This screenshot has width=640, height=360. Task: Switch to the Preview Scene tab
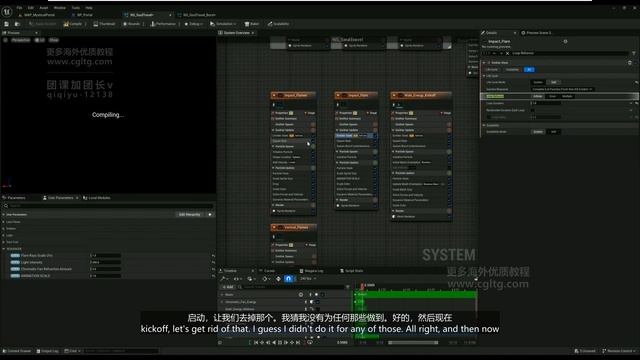click(536, 33)
